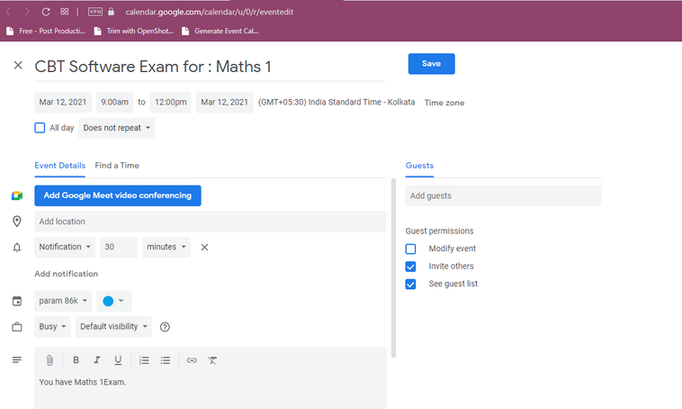Image resolution: width=682 pixels, height=409 pixels.
Task: Open the Default visibility dropdown
Action: coord(114,326)
